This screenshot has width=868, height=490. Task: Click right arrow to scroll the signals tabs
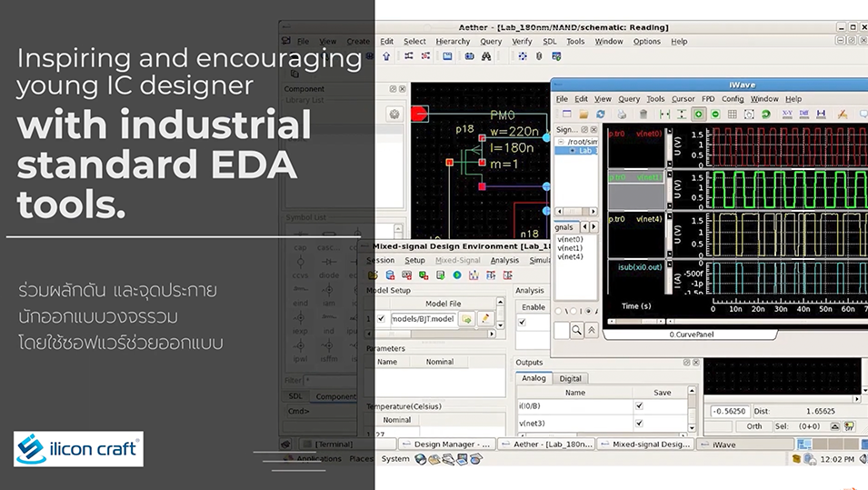594,227
